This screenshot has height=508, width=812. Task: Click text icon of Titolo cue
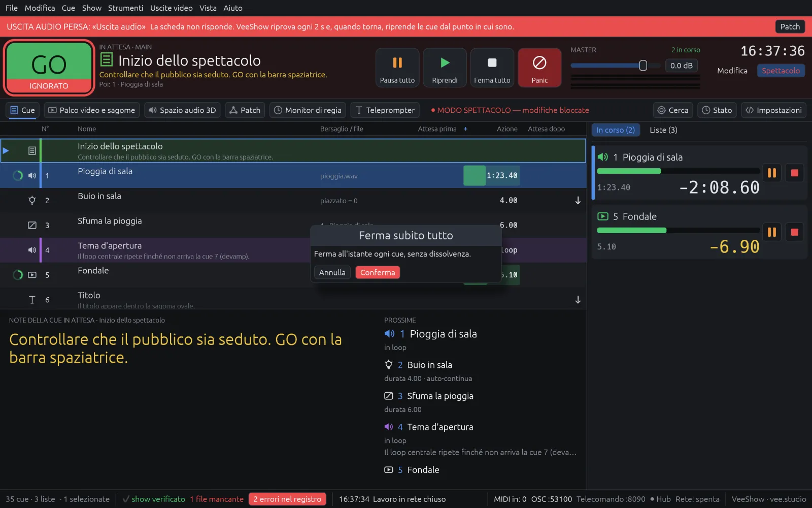pyautogui.click(x=32, y=300)
